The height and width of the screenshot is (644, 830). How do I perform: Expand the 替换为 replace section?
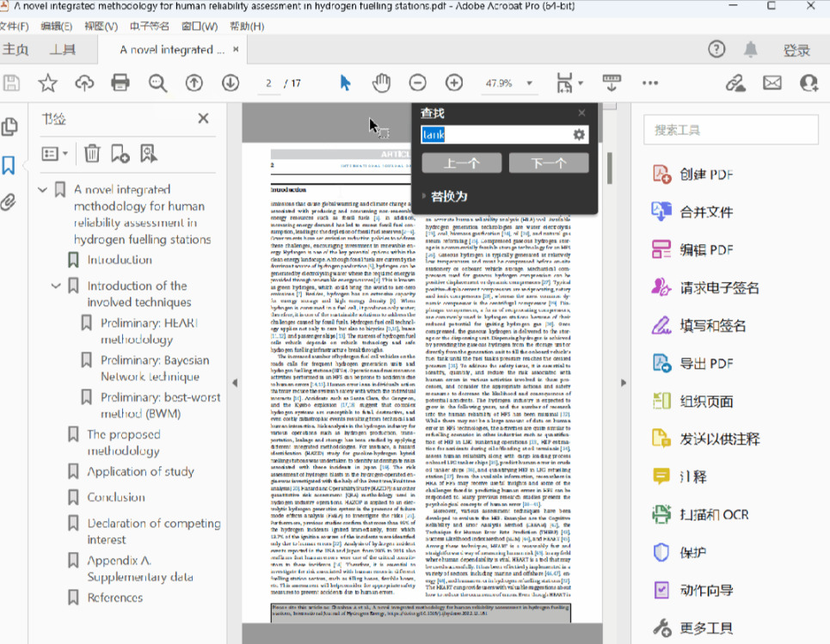click(424, 196)
